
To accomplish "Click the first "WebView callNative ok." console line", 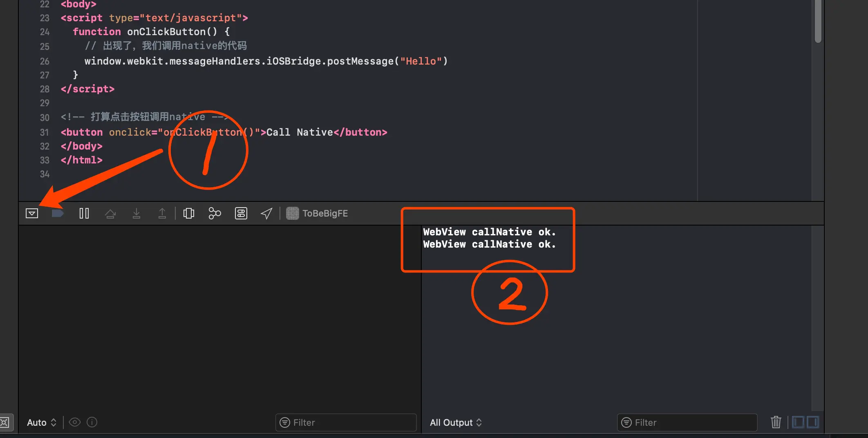I will point(490,232).
